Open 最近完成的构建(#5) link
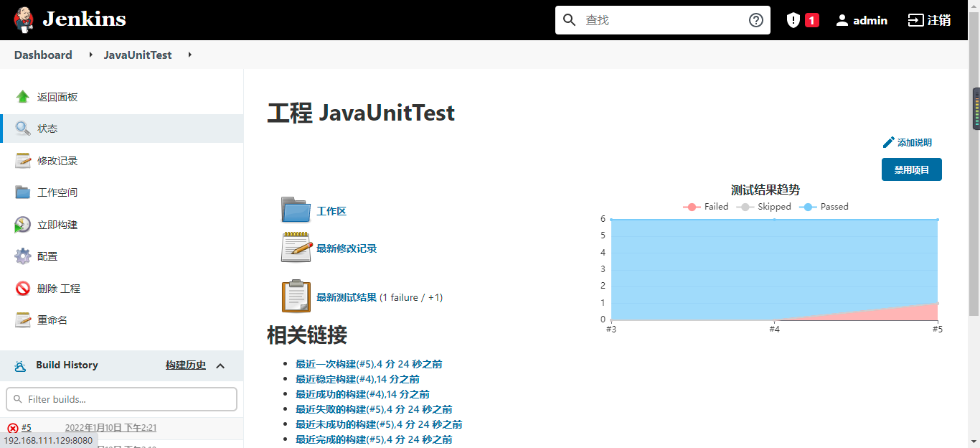Image resolution: width=980 pixels, height=448 pixels. (x=374, y=439)
